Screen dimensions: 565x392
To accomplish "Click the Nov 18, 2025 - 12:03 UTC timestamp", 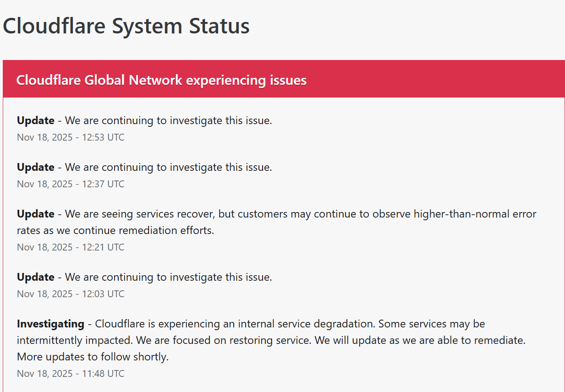I will (x=71, y=294).
